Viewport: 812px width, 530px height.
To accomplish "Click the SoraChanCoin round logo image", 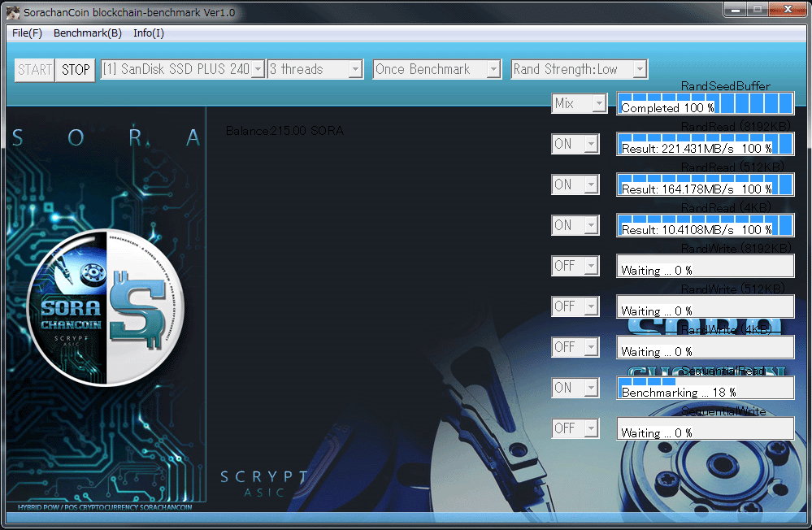I will [x=106, y=307].
